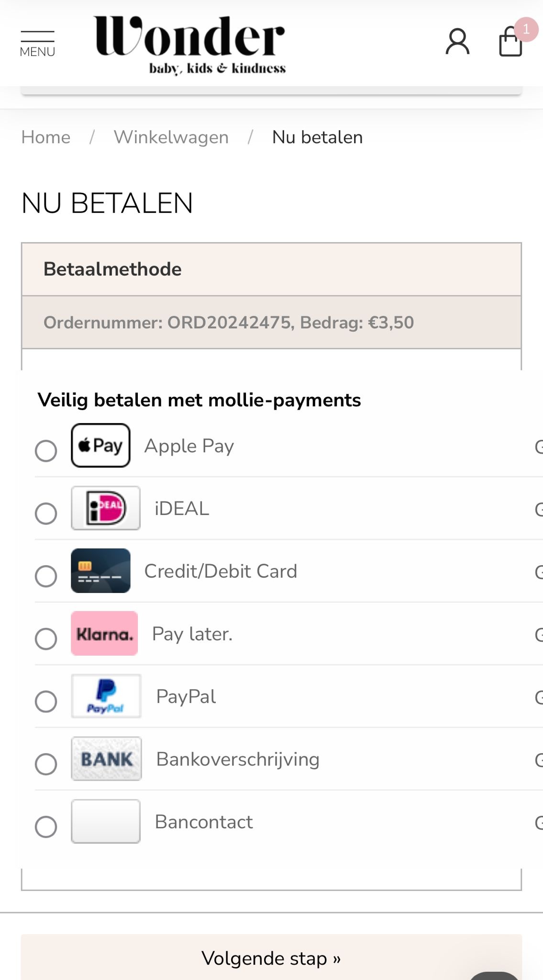543x980 pixels.
Task: Click the Volgende stap button
Action: tap(271, 957)
